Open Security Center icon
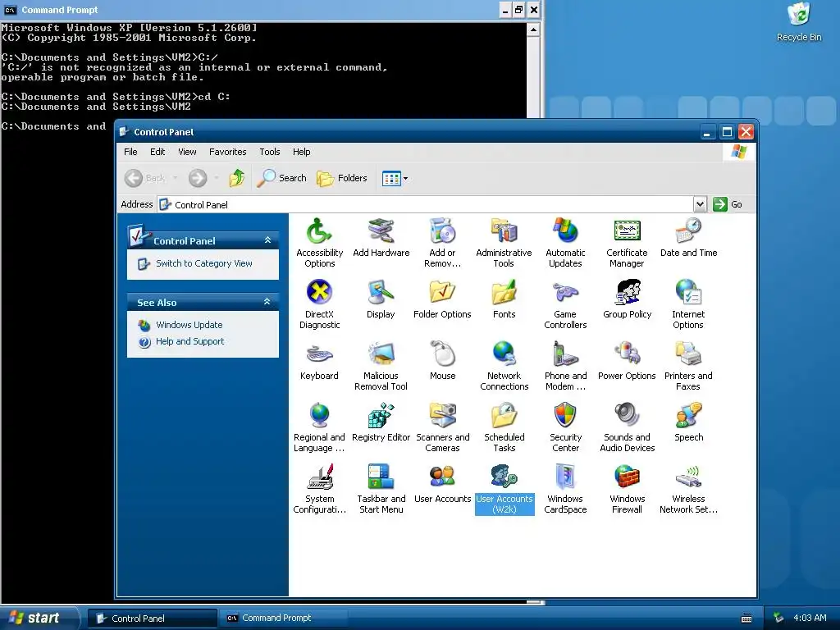This screenshot has width=840, height=630. point(566,416)
